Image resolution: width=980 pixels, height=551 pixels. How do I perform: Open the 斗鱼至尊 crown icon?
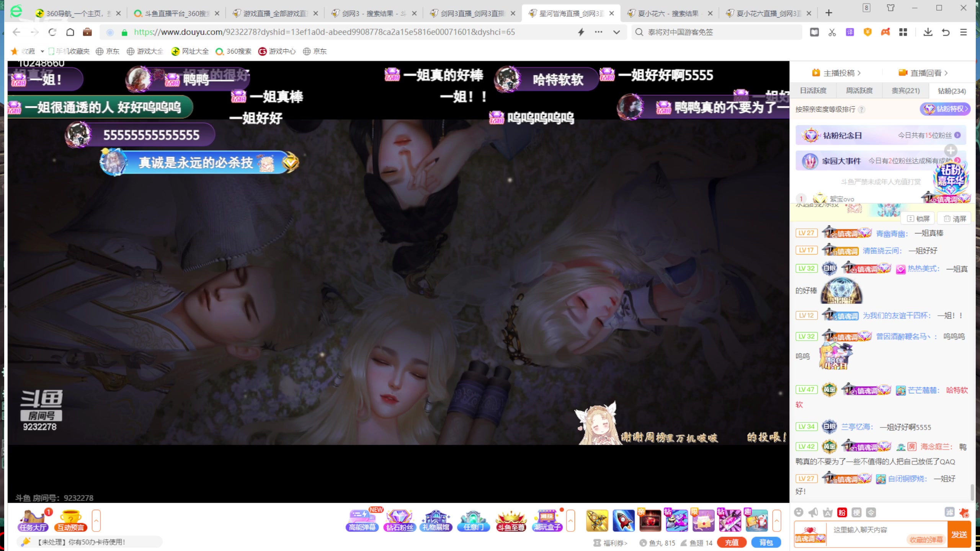click(x=510, y=521)
